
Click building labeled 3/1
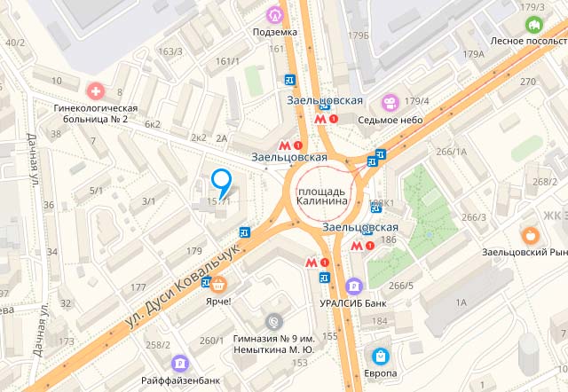(x=148, y=201)
